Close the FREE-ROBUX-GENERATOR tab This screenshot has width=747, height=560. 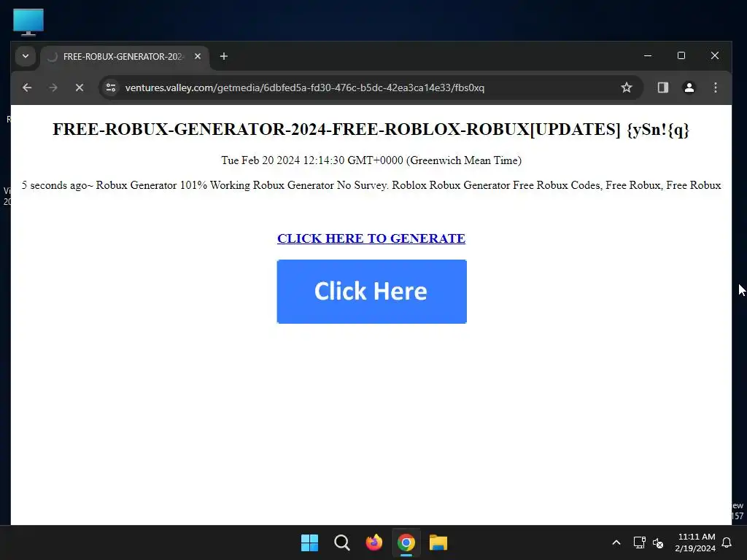tap(198, 56)
